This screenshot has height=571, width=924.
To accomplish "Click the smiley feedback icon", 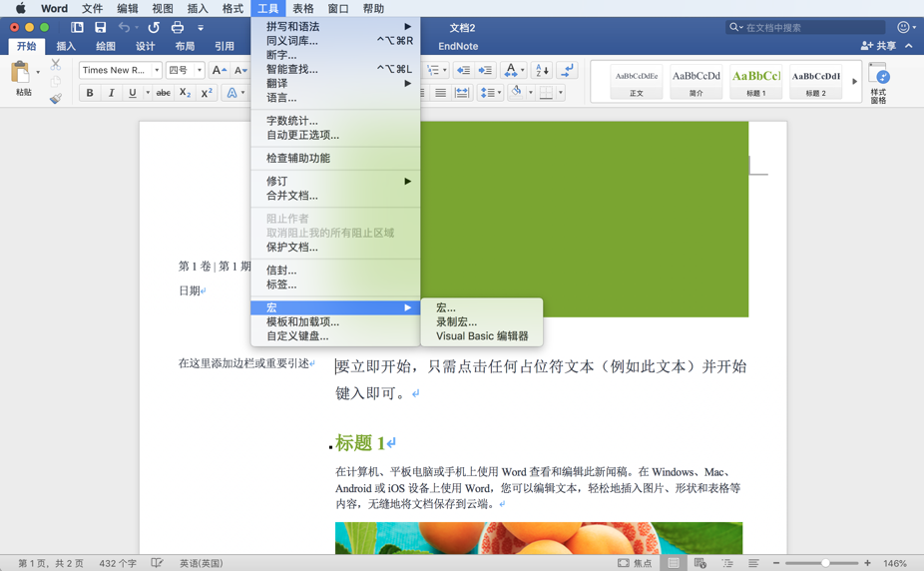I will (903, 27).
